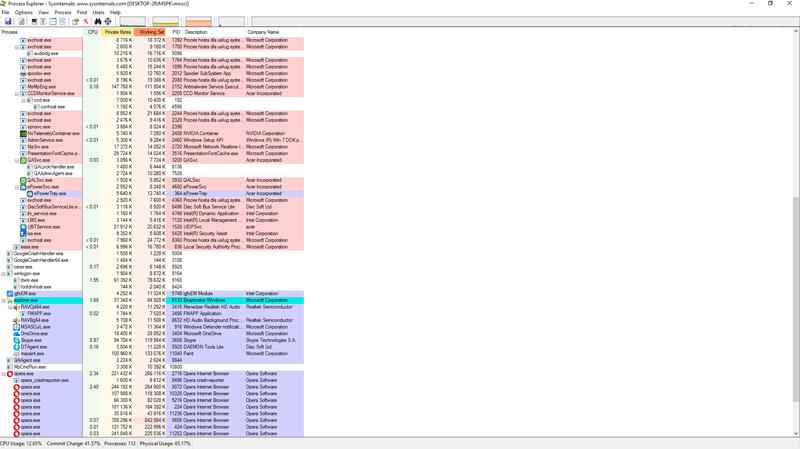Screen dimensions: 800x449
Task: Open the CPU usage mini graph
Action: click(133, 21)
